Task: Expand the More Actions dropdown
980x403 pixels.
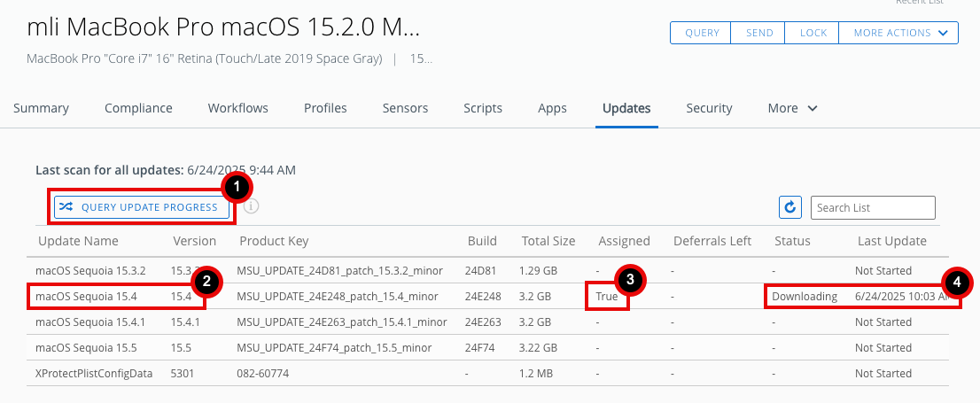Action: point(898,33)
